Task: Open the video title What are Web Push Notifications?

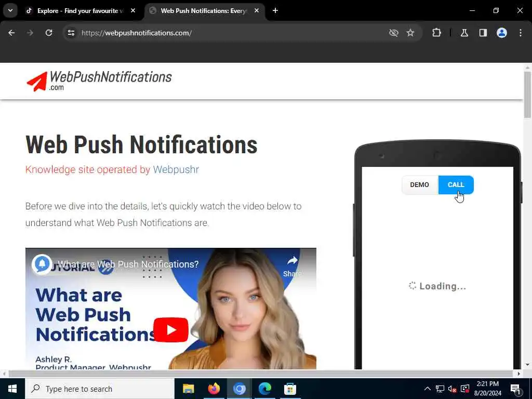Action: pos(128,264)
